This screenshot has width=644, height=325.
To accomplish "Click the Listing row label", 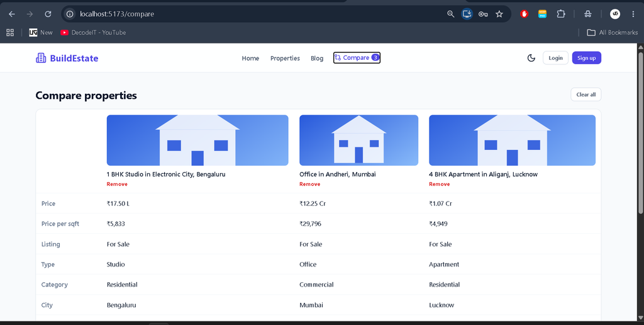I will (51, 244).
